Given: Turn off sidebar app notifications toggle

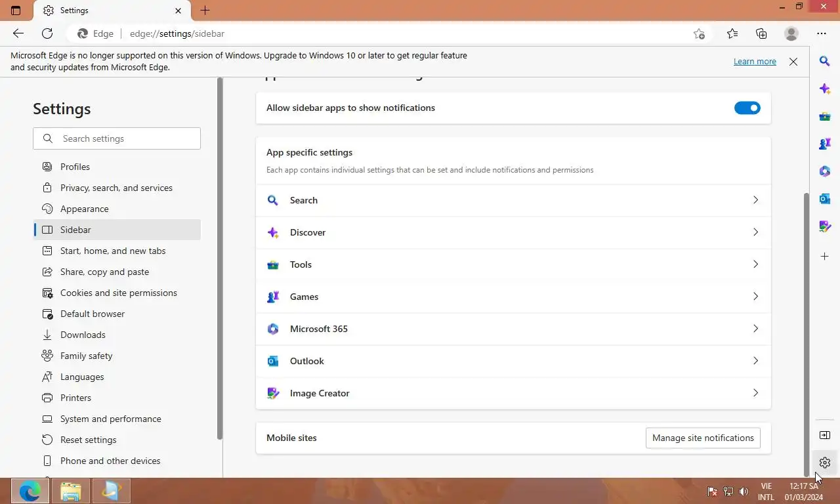Looking at the screenshot, I should (x=747, y=108).
